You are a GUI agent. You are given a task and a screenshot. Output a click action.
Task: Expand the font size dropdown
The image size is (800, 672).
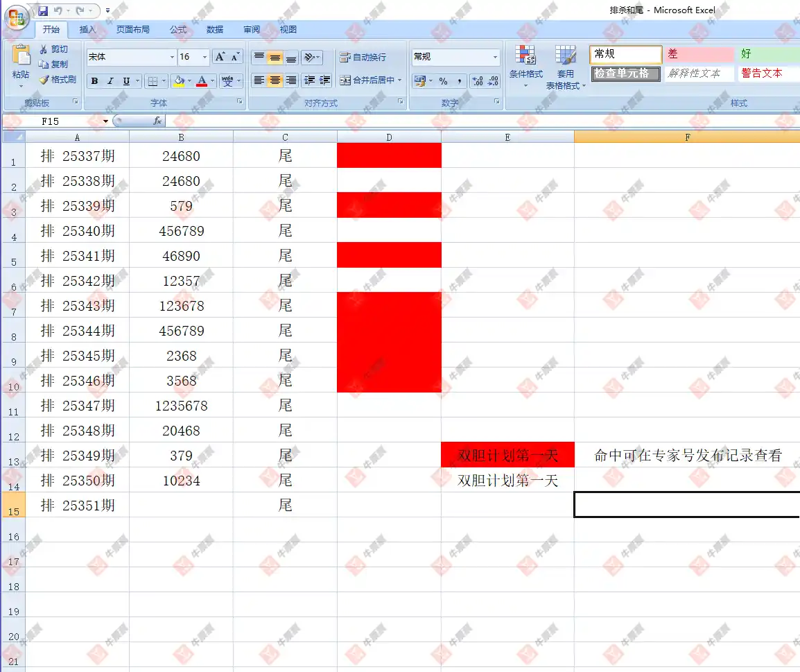[x=205, y=57]
